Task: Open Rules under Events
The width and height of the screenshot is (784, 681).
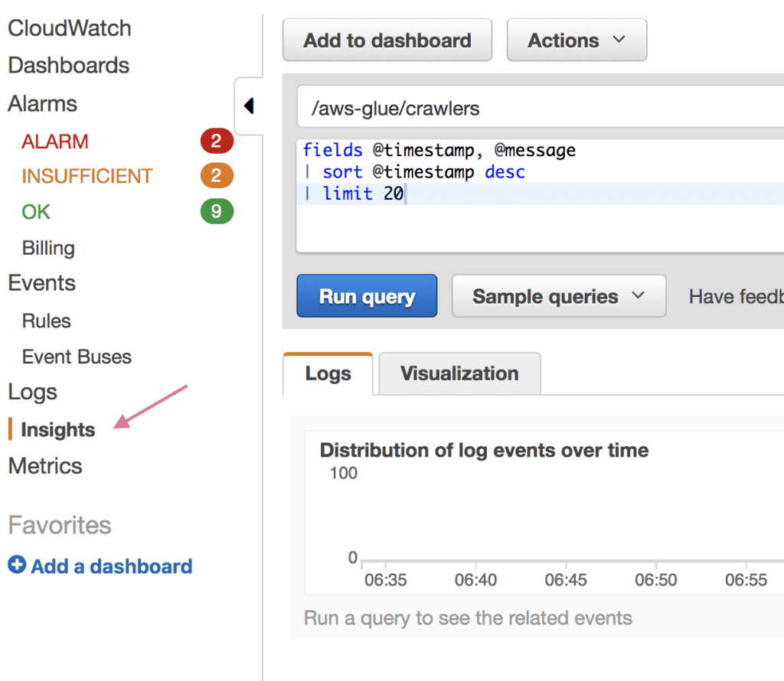Action: 47,321
